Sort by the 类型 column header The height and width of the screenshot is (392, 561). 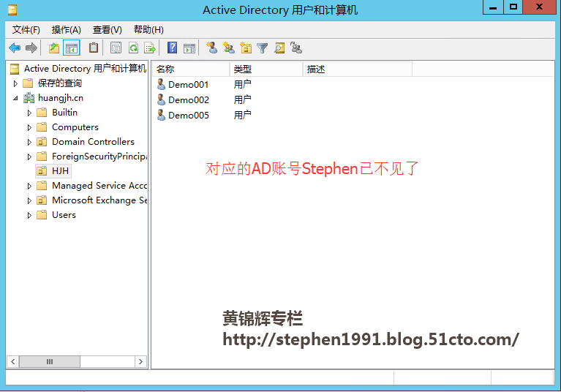point(266,69)
